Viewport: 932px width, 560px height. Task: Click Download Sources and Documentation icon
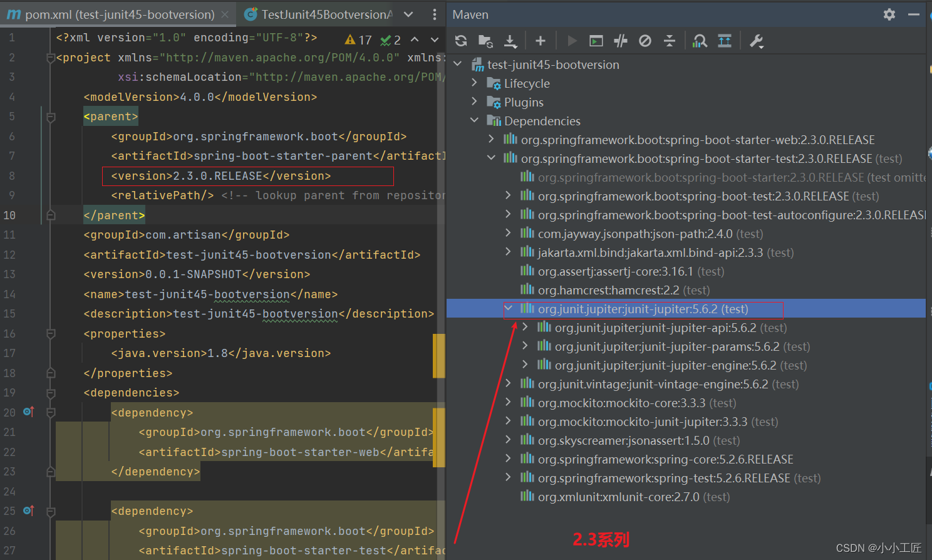coord(510,41)
